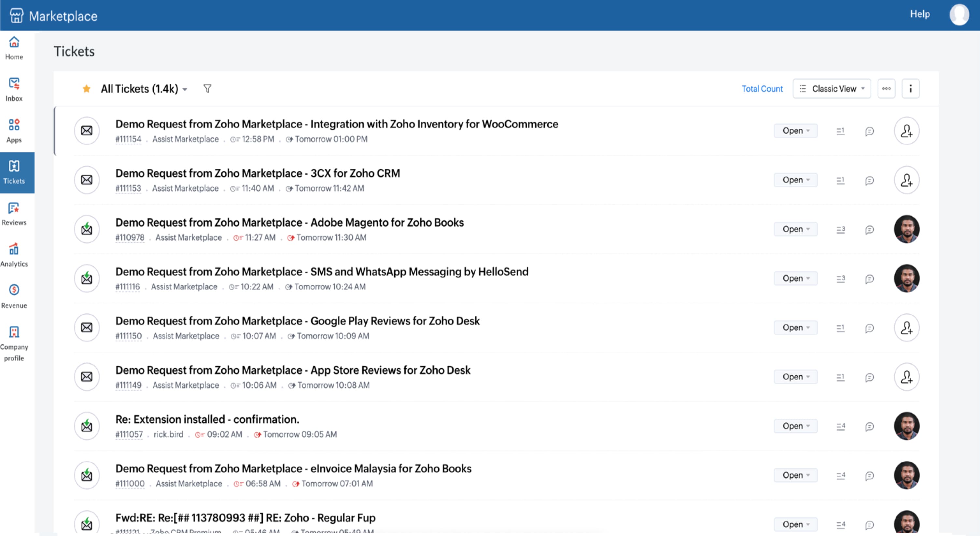Click assignee photo on Adobe Magento ticket
Image resolution: width=980 pixels, height=536 pixels.
pyautogui.click(x=906, y=229)
